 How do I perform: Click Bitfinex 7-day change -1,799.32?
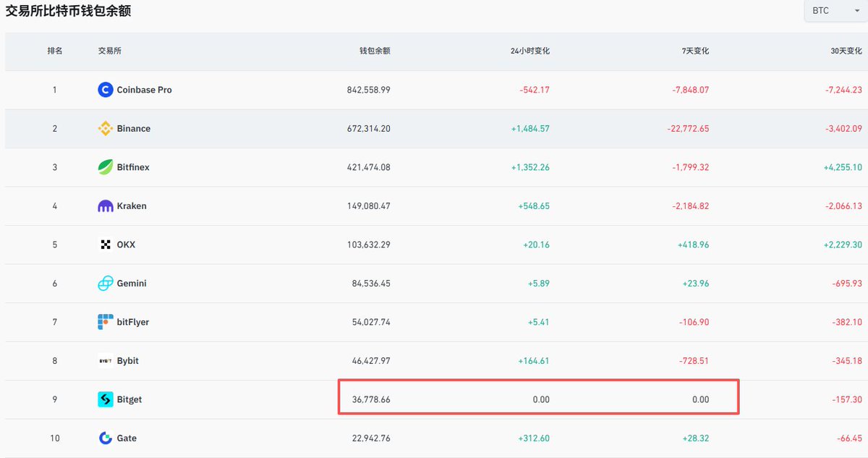691,167
